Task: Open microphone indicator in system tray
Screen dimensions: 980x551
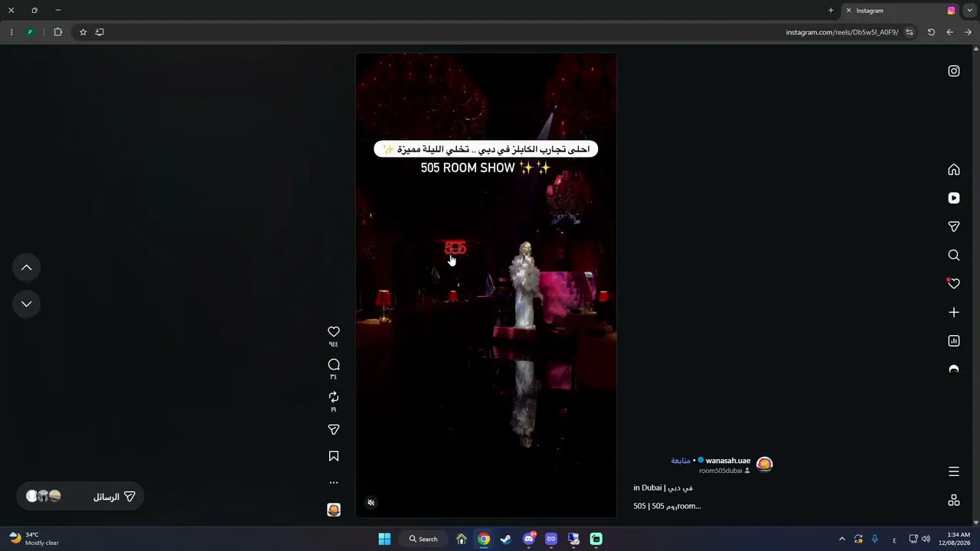Action: click(875, 539)
